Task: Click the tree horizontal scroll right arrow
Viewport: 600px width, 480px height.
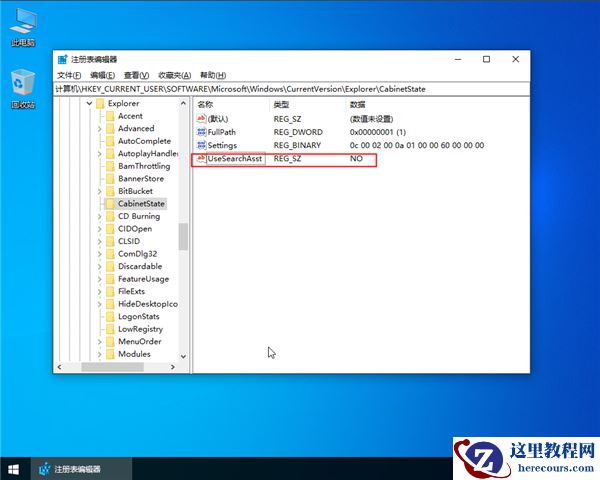Action: click(x=173, y=367)
